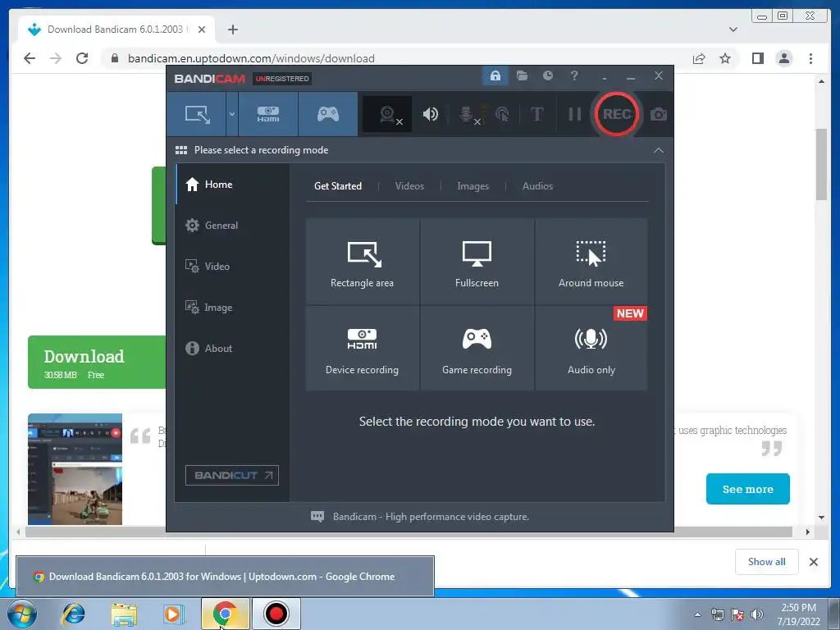Choose the Around mouse recording tile
The width and height of the screenshot is (840, 630).
tap(591, 262)
